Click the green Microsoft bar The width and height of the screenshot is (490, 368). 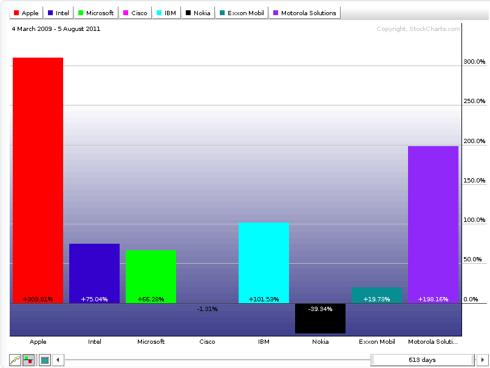point(151,277)
